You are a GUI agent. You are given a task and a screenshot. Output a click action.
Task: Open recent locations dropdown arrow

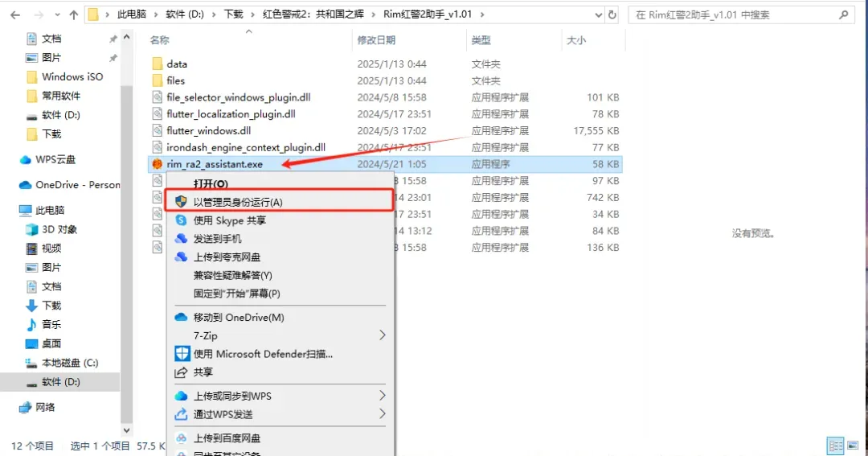[57, 15]
